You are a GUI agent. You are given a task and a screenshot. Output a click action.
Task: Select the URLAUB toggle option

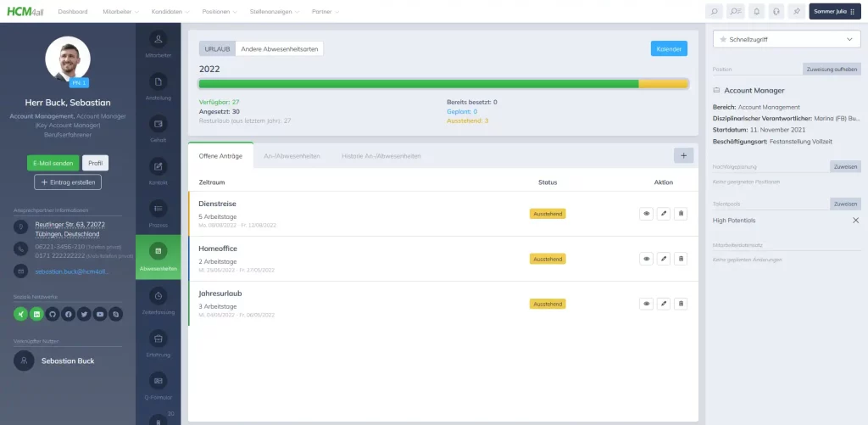tap(217, 48)
